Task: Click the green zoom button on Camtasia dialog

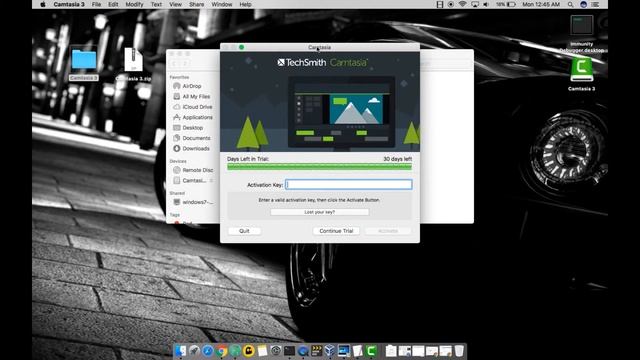Action: point(242,47)
